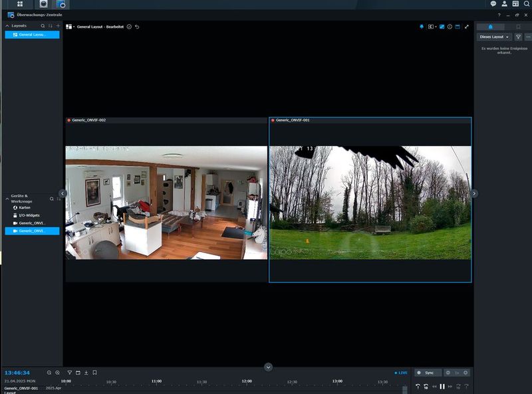Pause playback

pyautogui.click(x=442, y=386)
